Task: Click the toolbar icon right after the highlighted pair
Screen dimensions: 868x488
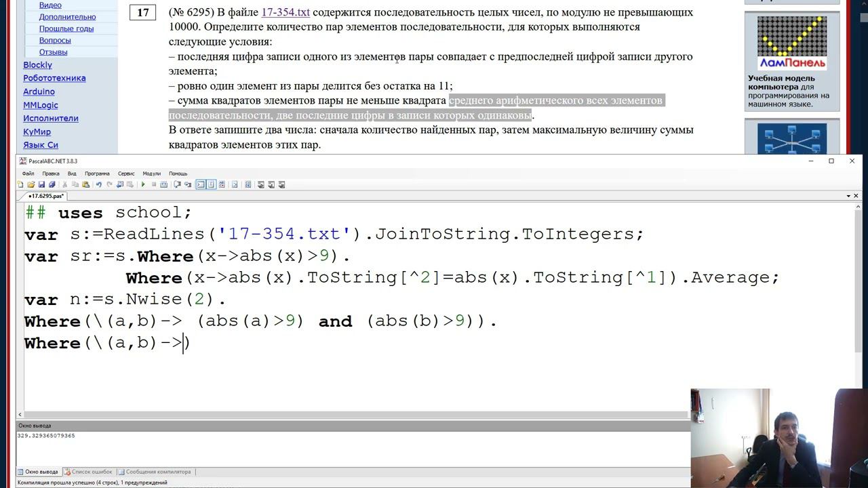Action: tap(222, 184)
